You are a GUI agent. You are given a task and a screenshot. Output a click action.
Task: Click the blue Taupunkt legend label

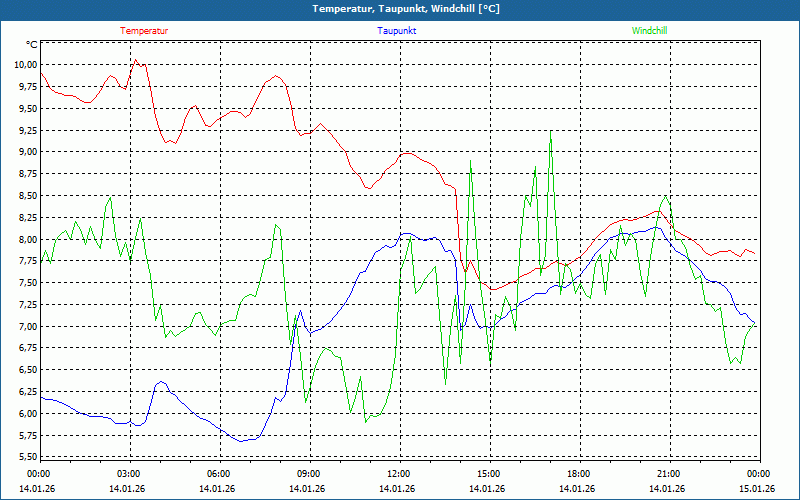397,31
